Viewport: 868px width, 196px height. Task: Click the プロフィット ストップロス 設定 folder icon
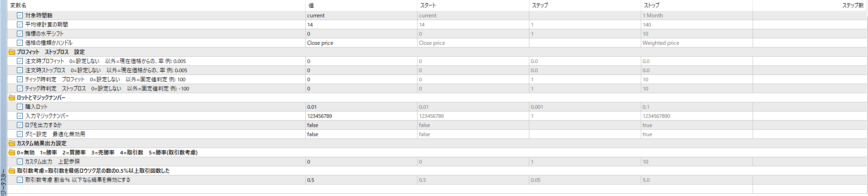[x=12, y=52]
